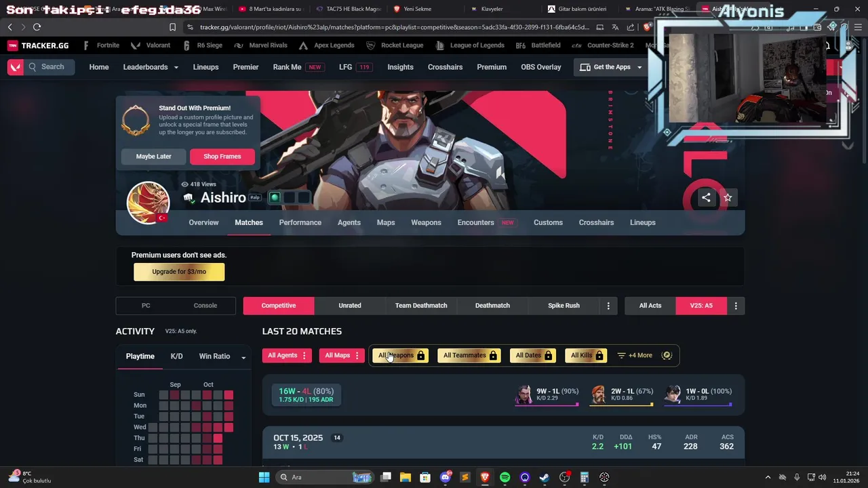868x488 pixels.
Task: Open more acts three-dot menu
Action: (x=736, y=306)
